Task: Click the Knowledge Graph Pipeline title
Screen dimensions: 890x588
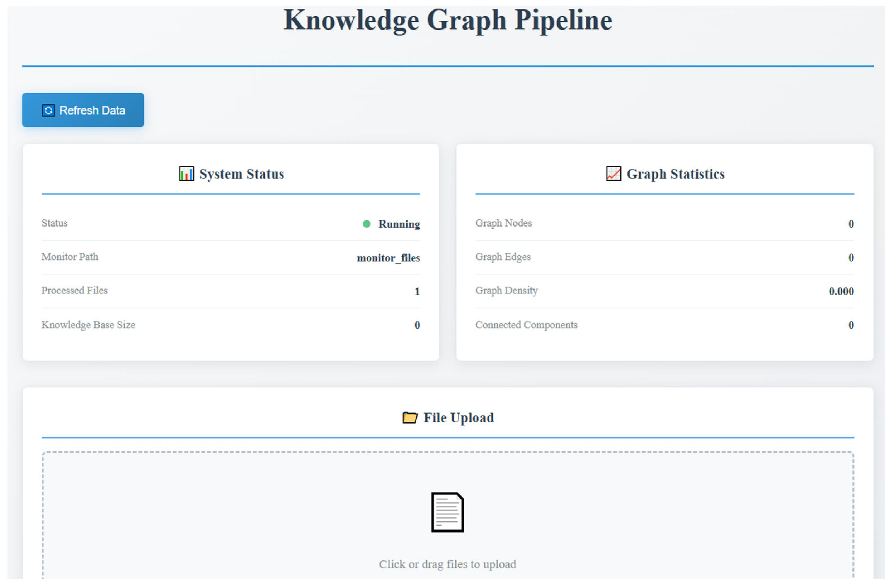Action: pos(447,21)
